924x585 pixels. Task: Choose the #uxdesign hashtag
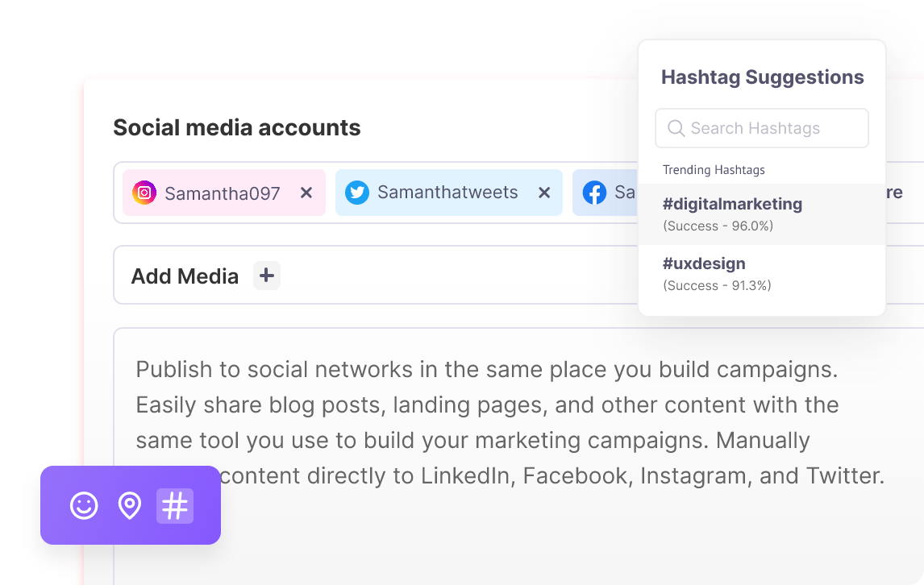703,263
